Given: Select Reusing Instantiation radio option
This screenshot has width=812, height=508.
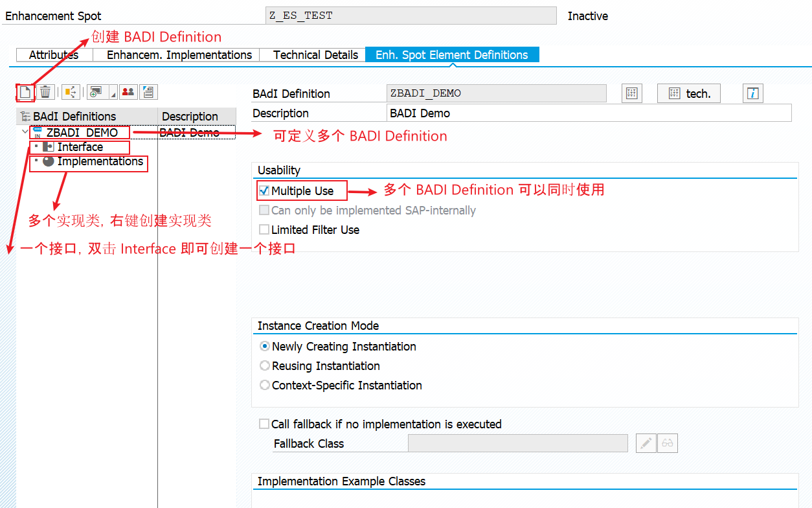Looking at the screenshot, I should click(265, 365).
